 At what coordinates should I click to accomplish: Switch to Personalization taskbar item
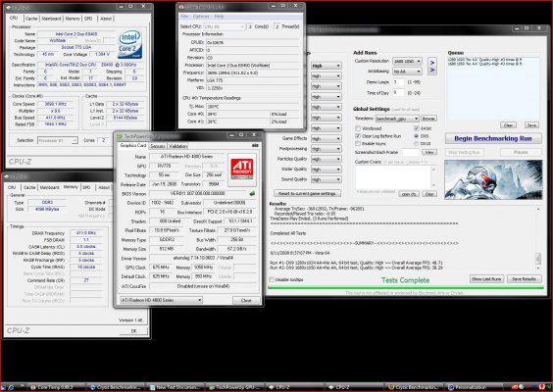coord(474,387)
